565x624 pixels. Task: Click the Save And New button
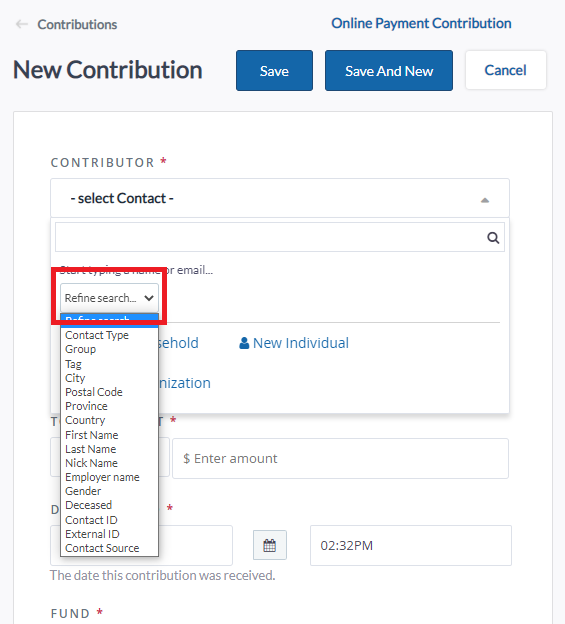click(389, 70)
